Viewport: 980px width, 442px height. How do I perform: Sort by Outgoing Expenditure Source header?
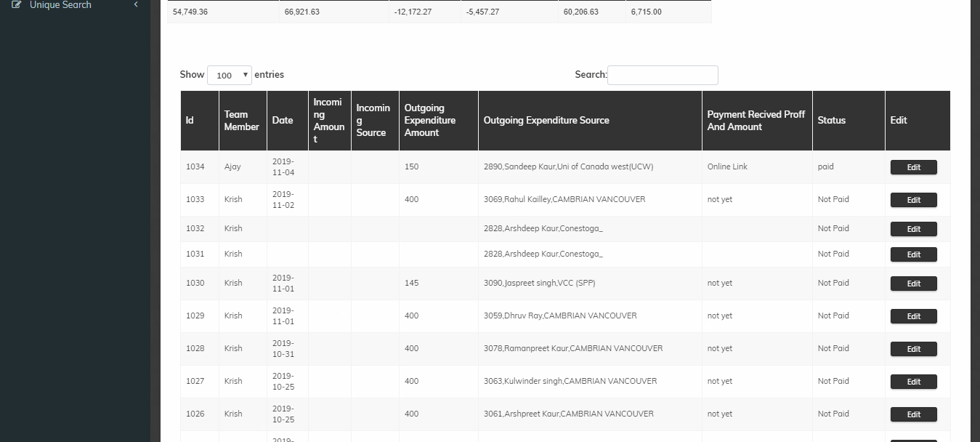pos(590,121)
